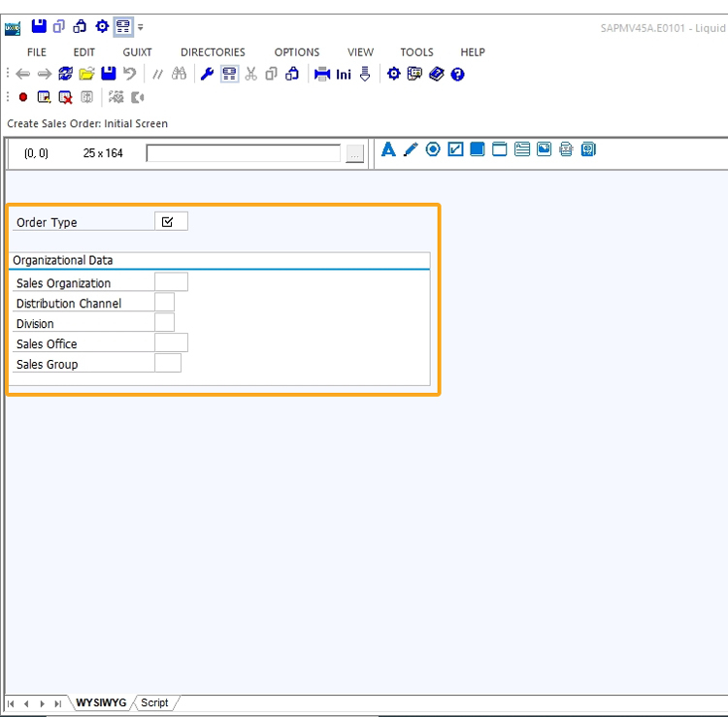Open folder icon in toolbar
This screenshot has width=728, height=717.
pyautogui.click(x=86, y=74)
